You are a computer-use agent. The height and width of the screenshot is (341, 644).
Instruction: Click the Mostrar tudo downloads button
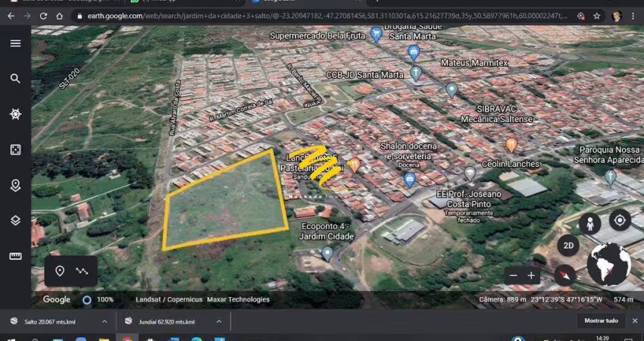pyautogui.click(x=601, y=321)
